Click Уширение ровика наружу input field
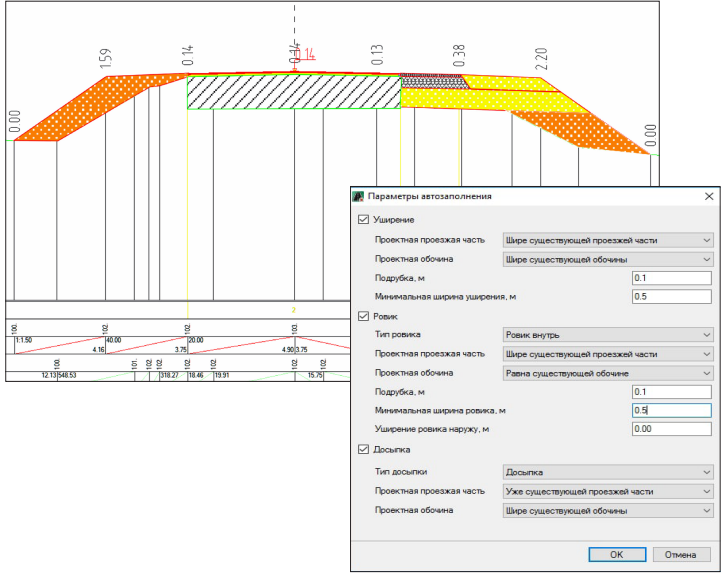This screenshot has width=722, height=575. [672, 429]
